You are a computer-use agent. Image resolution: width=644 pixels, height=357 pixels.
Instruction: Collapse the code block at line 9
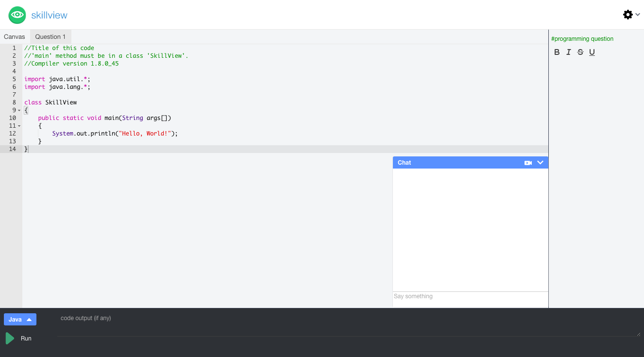pos(19,110)
